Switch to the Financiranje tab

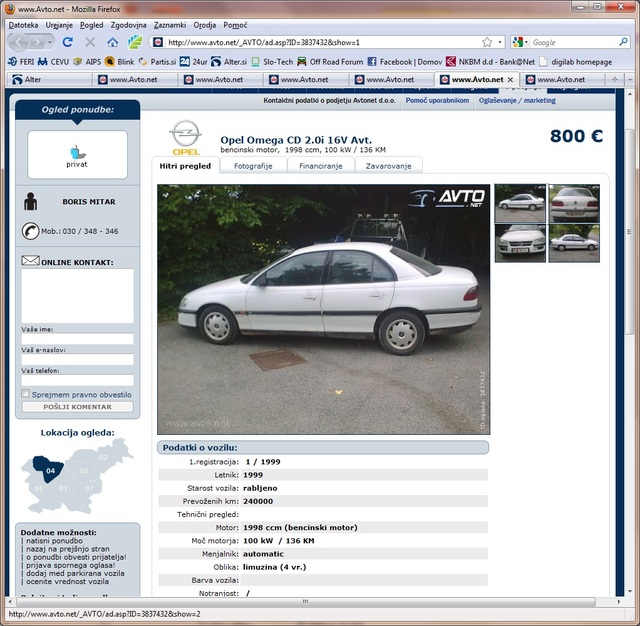pos(321,166)
